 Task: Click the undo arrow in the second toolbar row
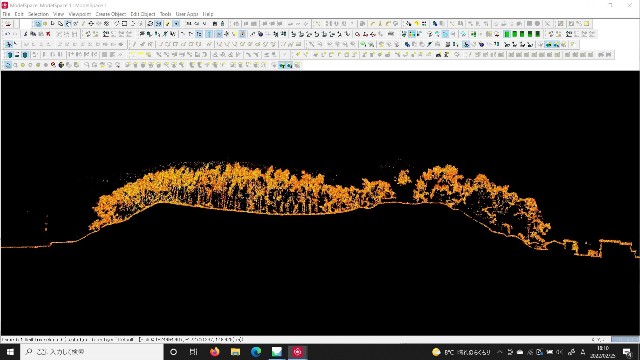pyautogui.click(x=7, y=34)
